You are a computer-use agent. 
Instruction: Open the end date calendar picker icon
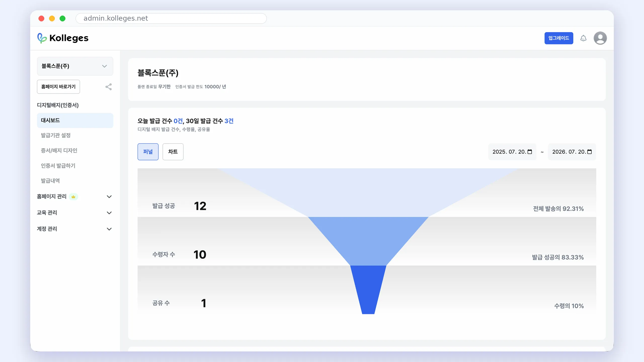tap(589, 152)
